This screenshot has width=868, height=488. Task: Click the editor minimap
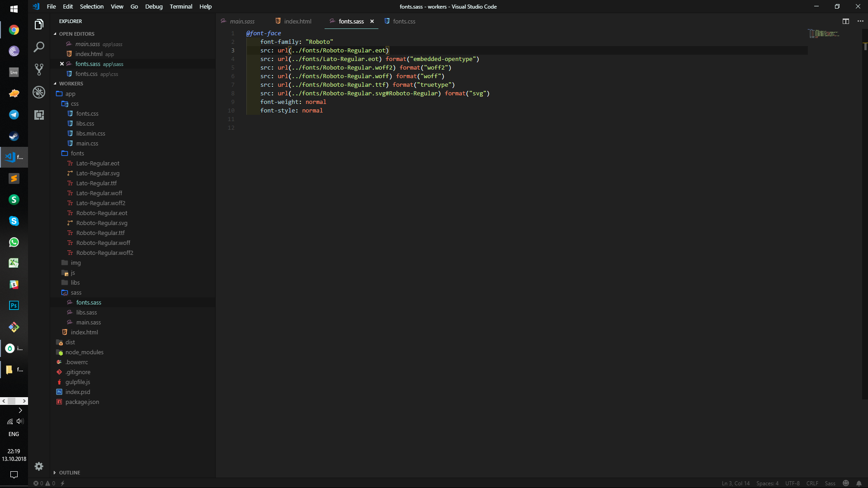[824, 33]
